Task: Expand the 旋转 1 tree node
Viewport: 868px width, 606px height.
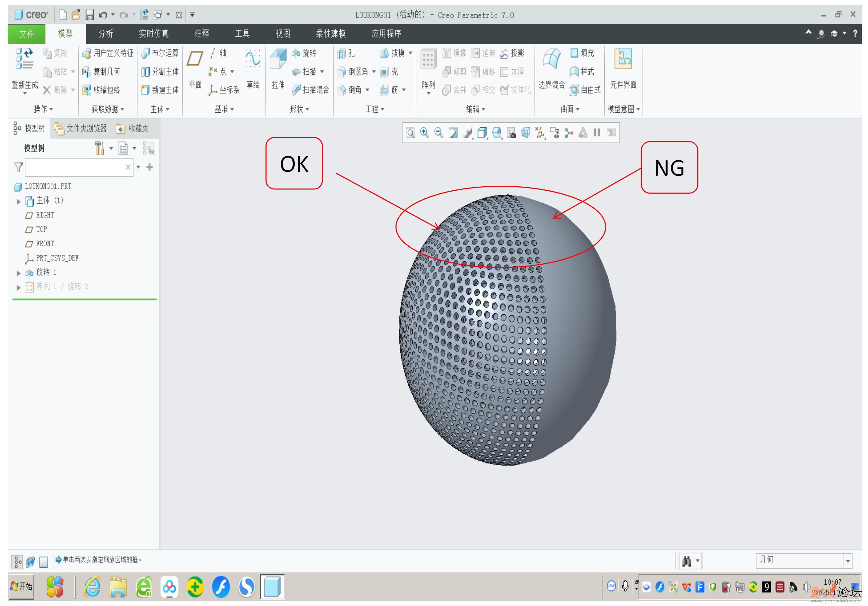Action: (19, 273)
